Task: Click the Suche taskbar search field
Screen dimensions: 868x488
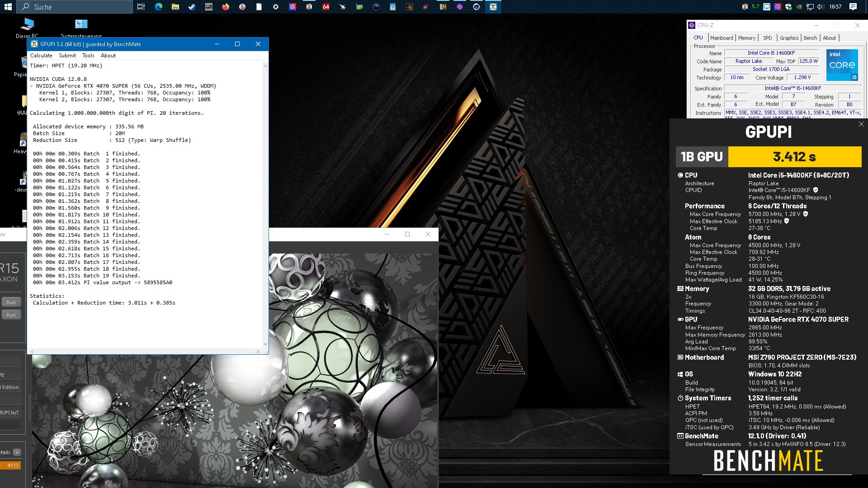Action: (75, 7)
